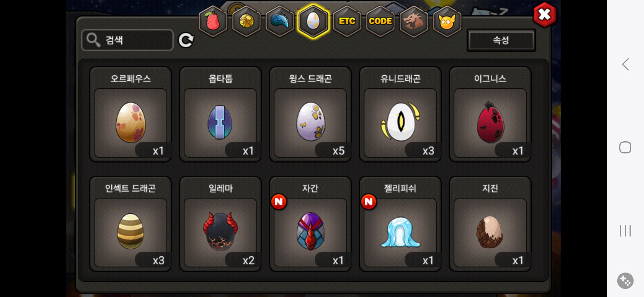Open the ETC tab
Screen dimensions: 644x297
click(347, 21)
